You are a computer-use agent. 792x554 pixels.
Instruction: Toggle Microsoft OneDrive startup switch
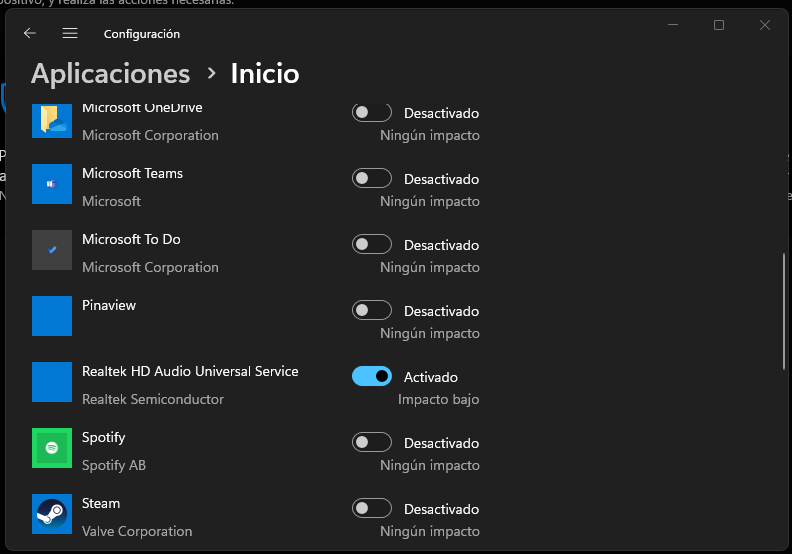tap(372, 112)
